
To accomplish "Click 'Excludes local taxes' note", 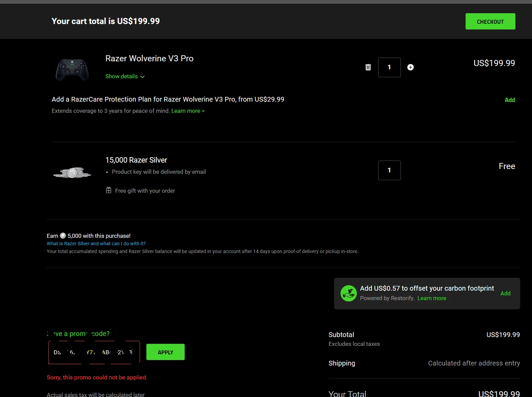I will 354,344.
